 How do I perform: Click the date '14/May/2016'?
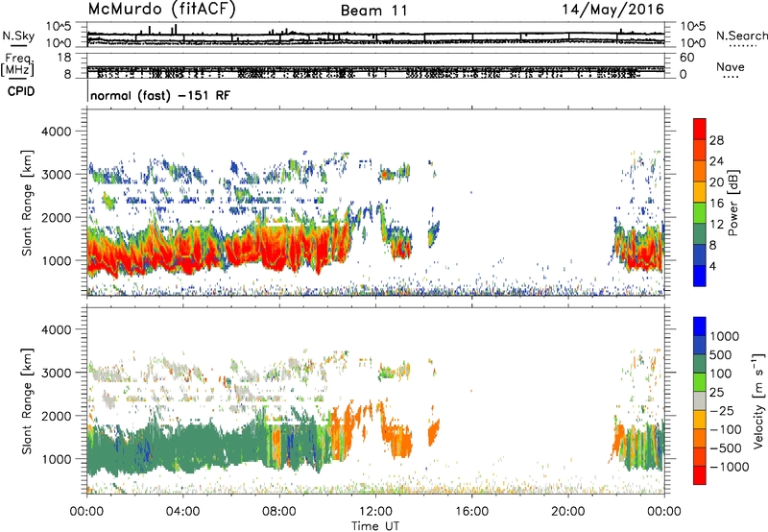pyautogui.click(x=612, y=10)
